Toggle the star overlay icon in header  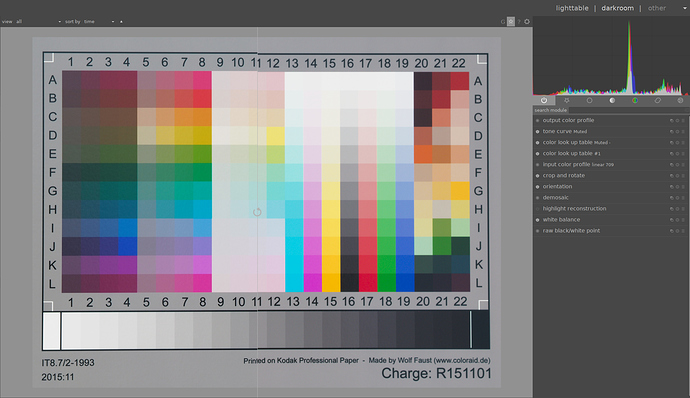[x=510, y=21]
